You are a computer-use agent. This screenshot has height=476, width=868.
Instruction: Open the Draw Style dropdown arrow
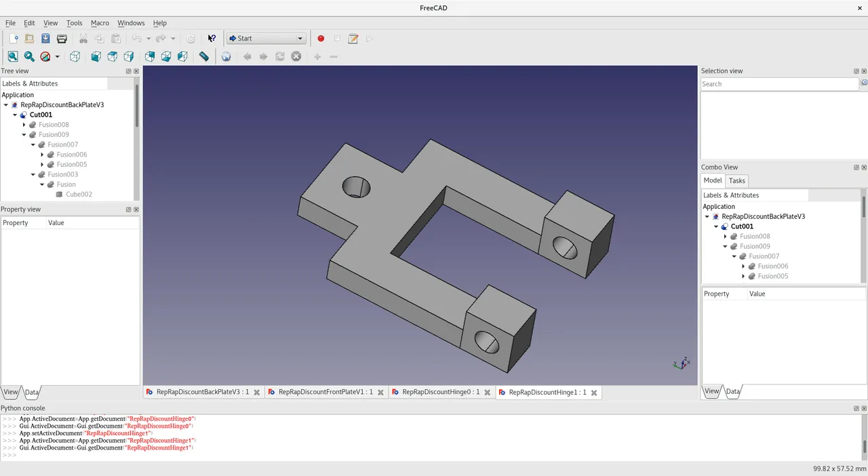click(x=58, y=57)
